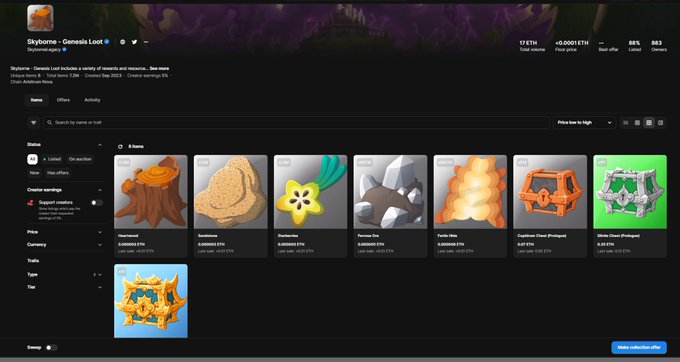Switch to the list view layout icon
Image resolution: width=680 pixels, height=362 pixels.
(625, 123)
